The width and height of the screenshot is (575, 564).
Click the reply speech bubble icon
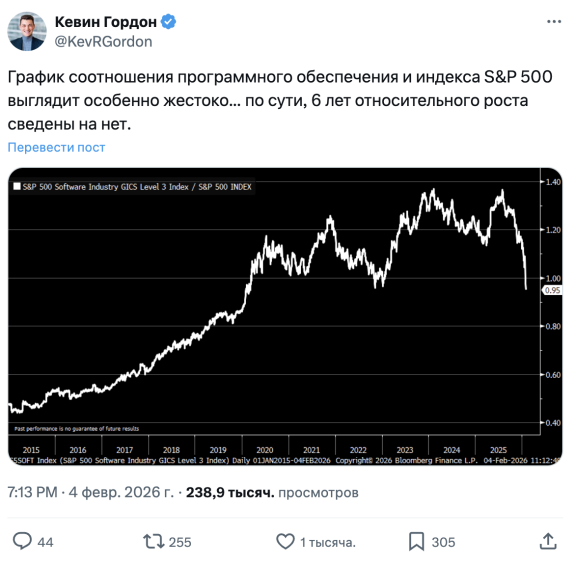coord(22,541)
